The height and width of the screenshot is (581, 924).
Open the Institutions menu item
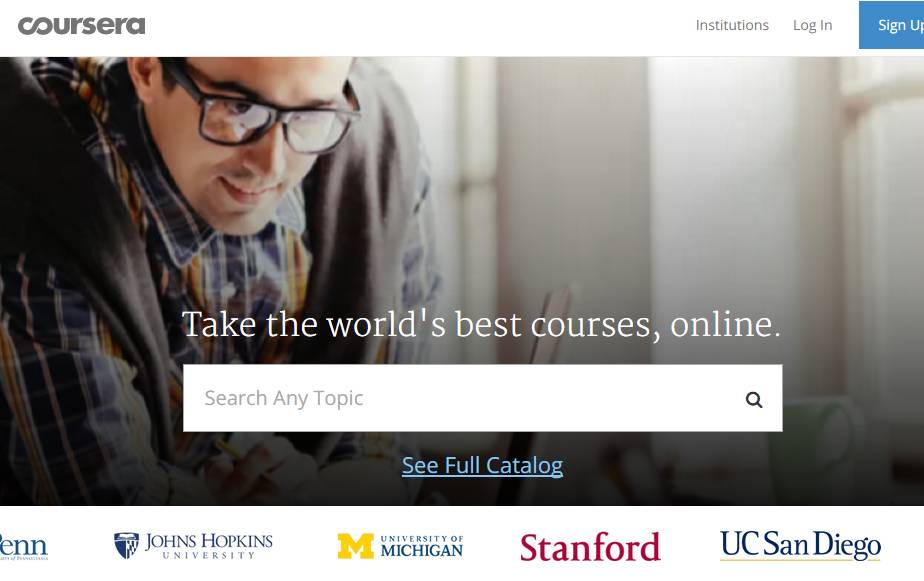click(x=732, y=25)
